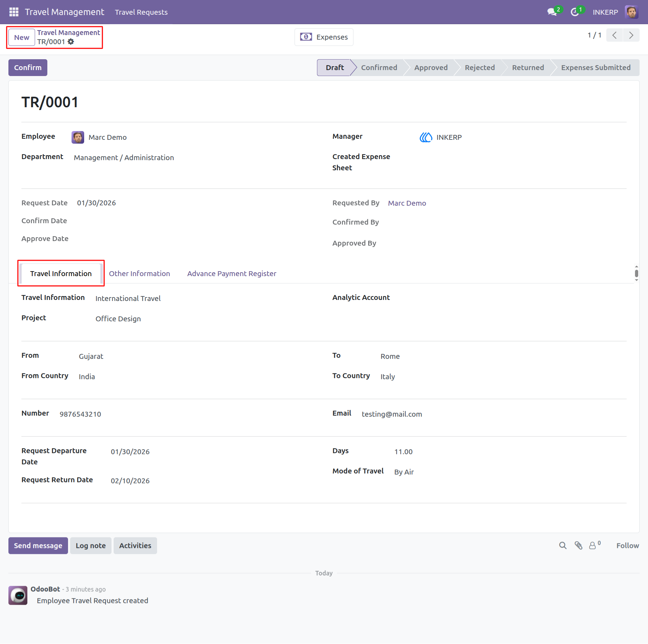Click the Activities button
Image resolution: width=648 pixels, height=644 pixels.
(135, 546)
